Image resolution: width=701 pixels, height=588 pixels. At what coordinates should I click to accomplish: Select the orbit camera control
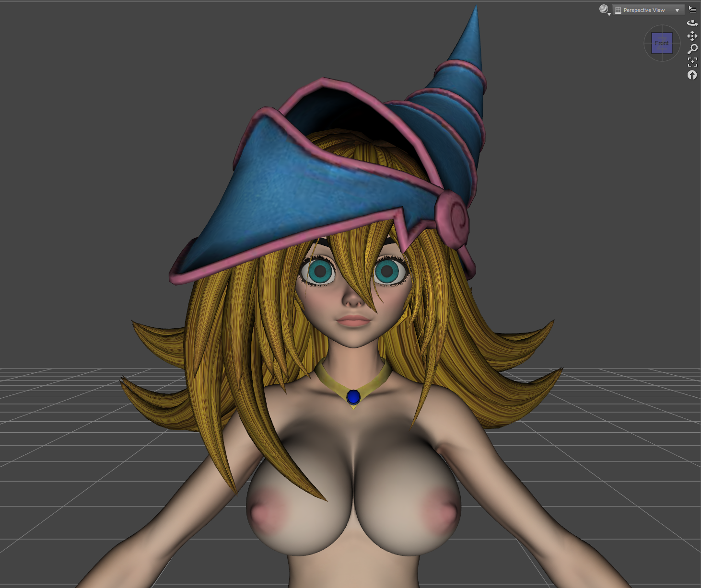click(692, 23)
